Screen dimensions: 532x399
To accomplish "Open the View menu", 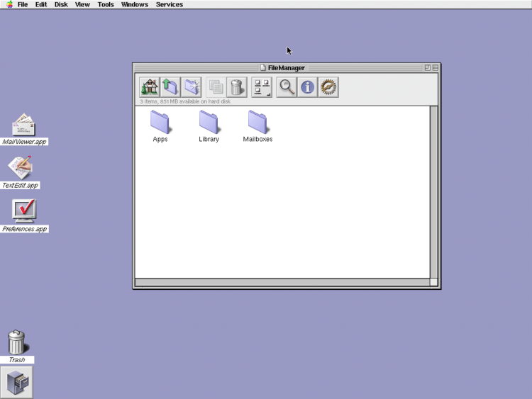I will pyautogui.click(x=82, y=4).
